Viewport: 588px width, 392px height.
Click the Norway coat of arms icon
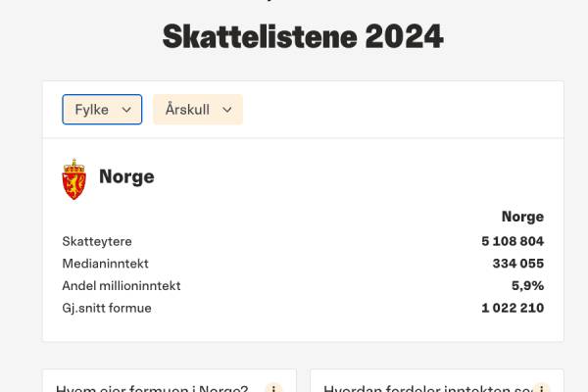74,178
